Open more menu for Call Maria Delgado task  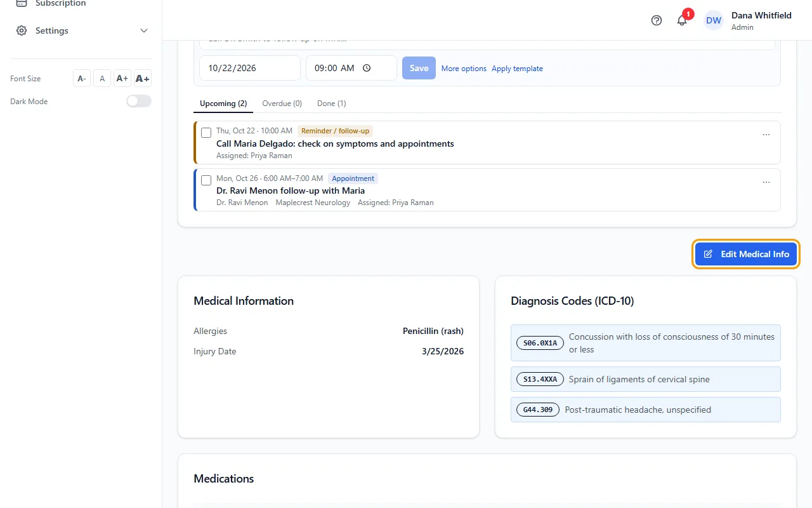click(x=766, y=135)
